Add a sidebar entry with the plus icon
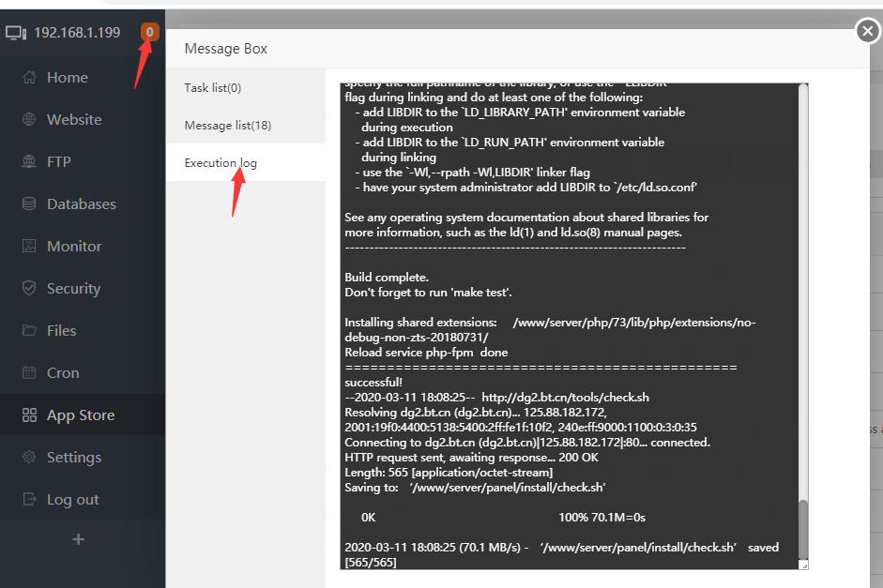883x588 pixels. 78,539
